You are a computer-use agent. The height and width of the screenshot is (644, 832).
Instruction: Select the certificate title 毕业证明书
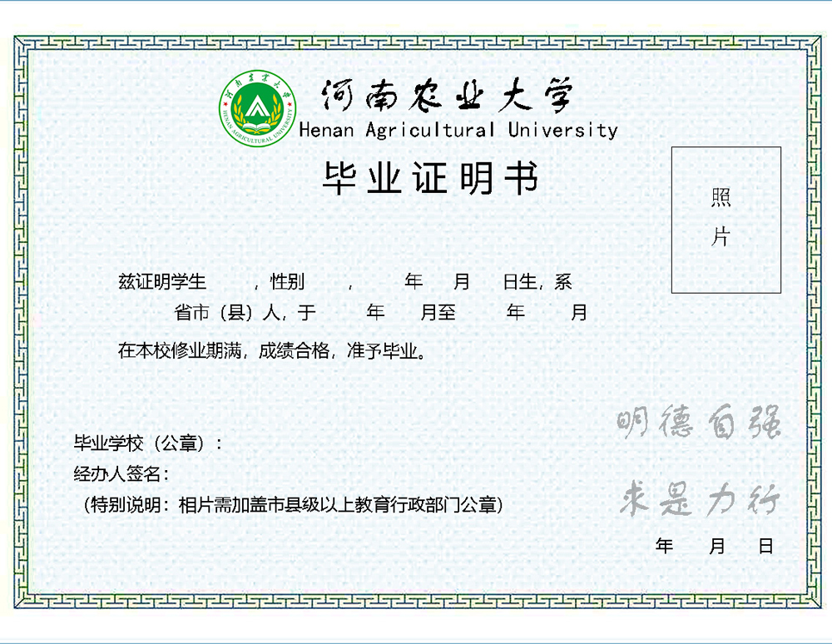point(431,178)
